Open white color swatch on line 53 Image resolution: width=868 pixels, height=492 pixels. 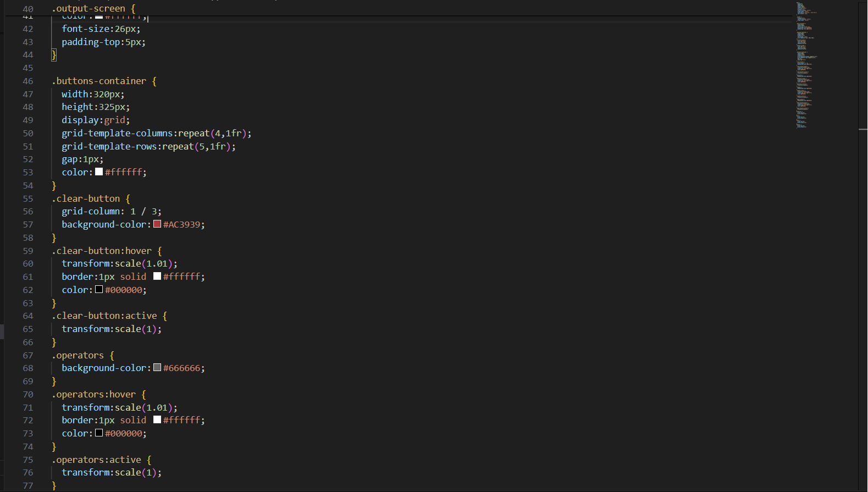(x=99, y=172)
